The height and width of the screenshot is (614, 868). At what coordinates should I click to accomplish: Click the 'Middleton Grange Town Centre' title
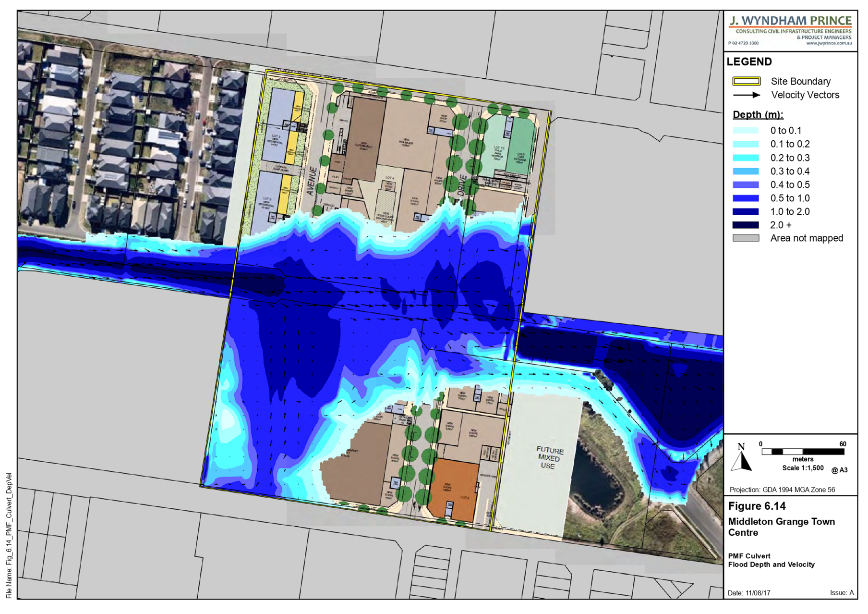click(x=782, y=527)
